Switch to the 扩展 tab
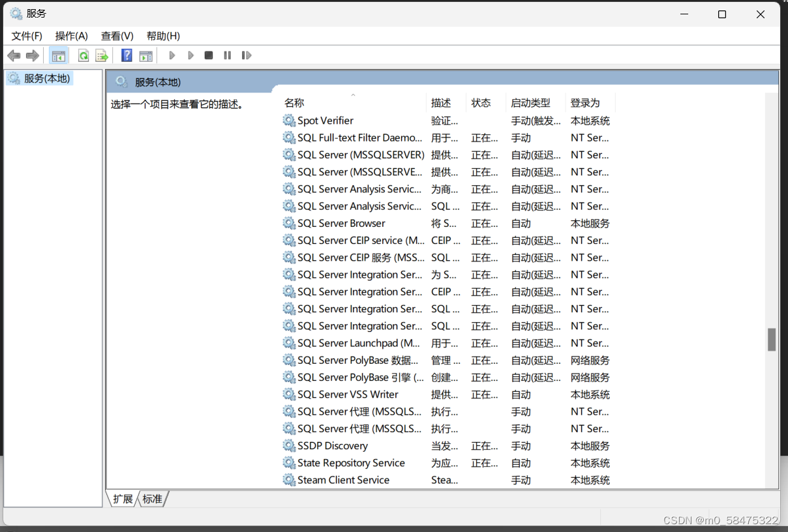Viewport: 788px width, 532px height. [x=121, y=499]
